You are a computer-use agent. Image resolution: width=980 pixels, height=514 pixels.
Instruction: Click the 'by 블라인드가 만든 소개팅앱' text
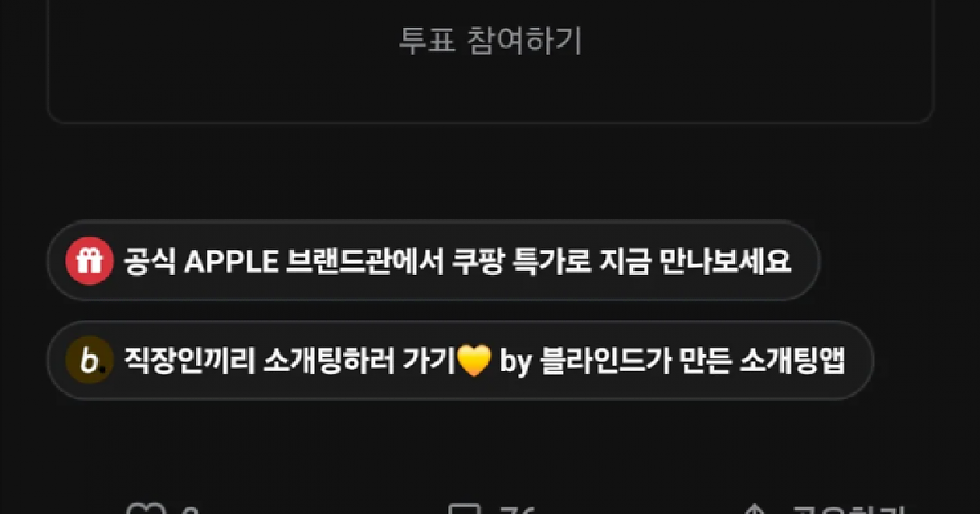[671, 361]
